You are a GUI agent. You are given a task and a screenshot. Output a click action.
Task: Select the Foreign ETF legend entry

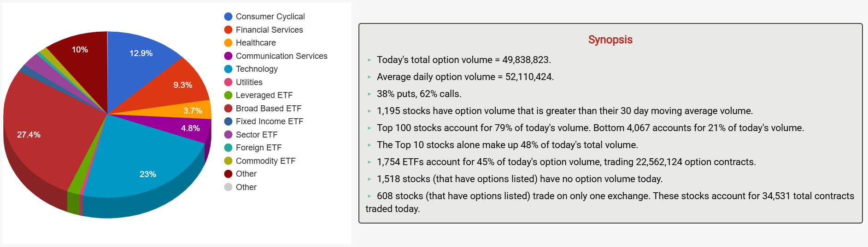(x=258, y=148)
